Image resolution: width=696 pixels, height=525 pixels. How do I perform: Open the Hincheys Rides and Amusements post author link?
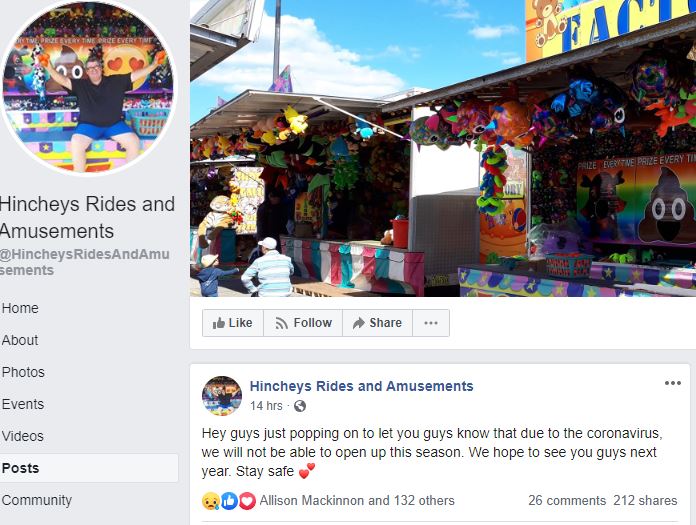[x=361, y=386]
